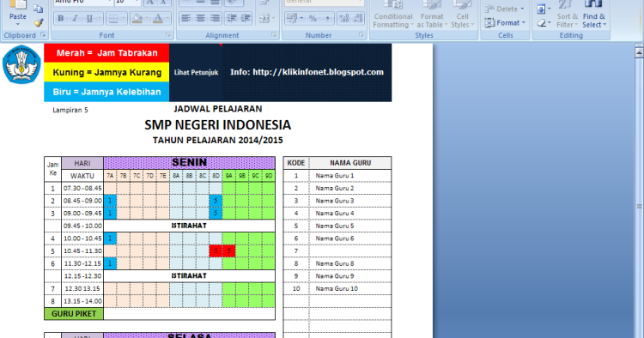Align text right
The image size is (644, 338).
(x=215, y=19)
